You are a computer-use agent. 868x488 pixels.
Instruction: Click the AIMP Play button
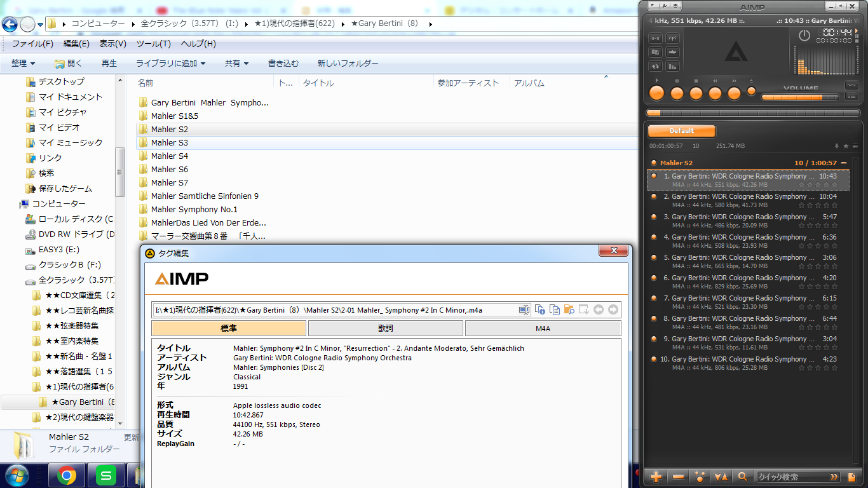[x=657, y=93]
